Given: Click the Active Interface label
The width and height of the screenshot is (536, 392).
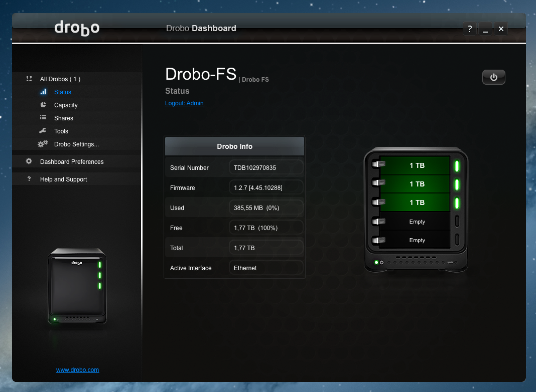Looking at the screenshot, I should coord(191,268).
